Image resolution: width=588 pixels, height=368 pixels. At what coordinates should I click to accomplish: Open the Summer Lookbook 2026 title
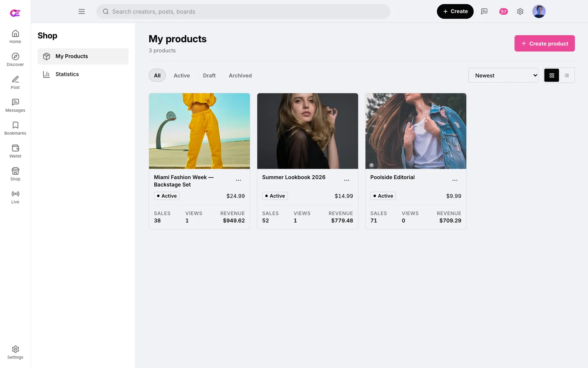click(294, 177)
